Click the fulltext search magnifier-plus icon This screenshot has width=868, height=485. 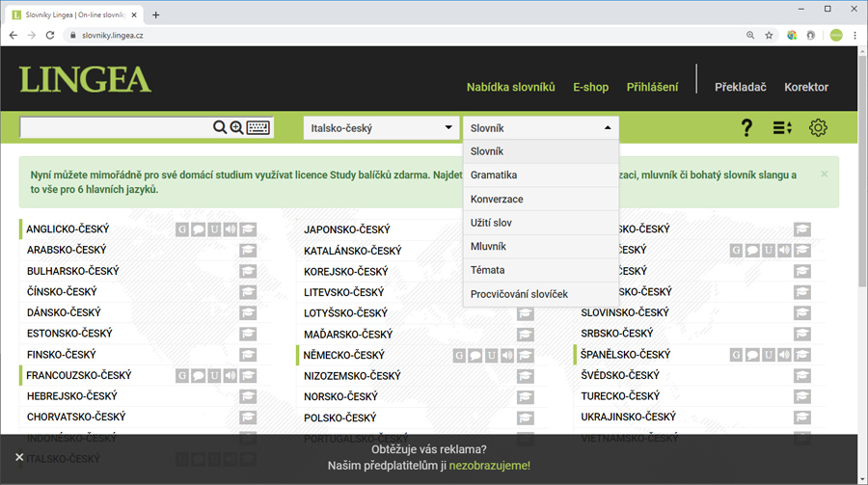click(x=237, y=128)
